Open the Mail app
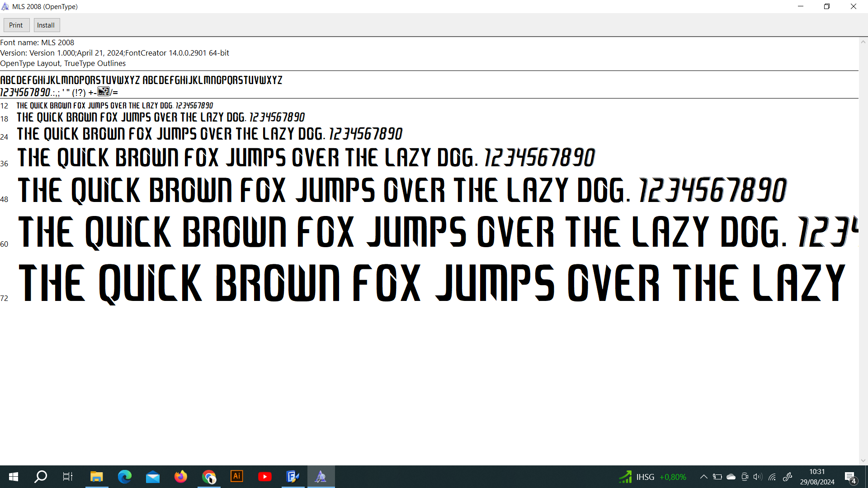Image resolution: width=868 pixels, height=488 pixels. (153, 477)
